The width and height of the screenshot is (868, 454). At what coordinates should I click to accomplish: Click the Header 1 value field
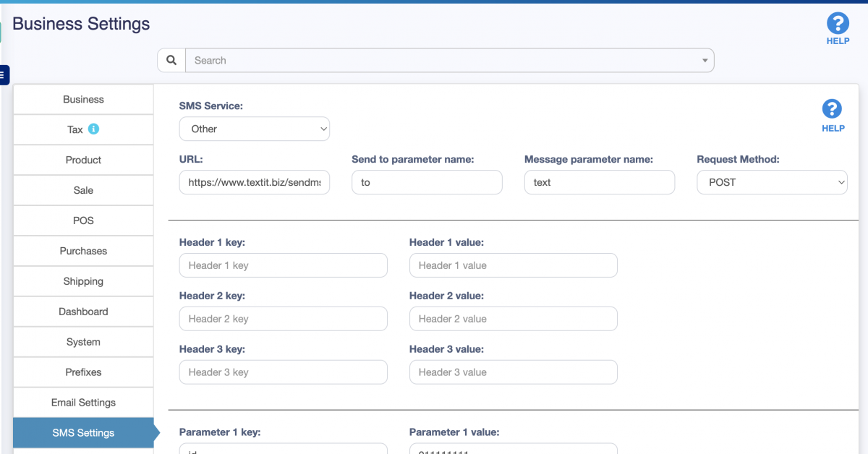click(514, 265)
